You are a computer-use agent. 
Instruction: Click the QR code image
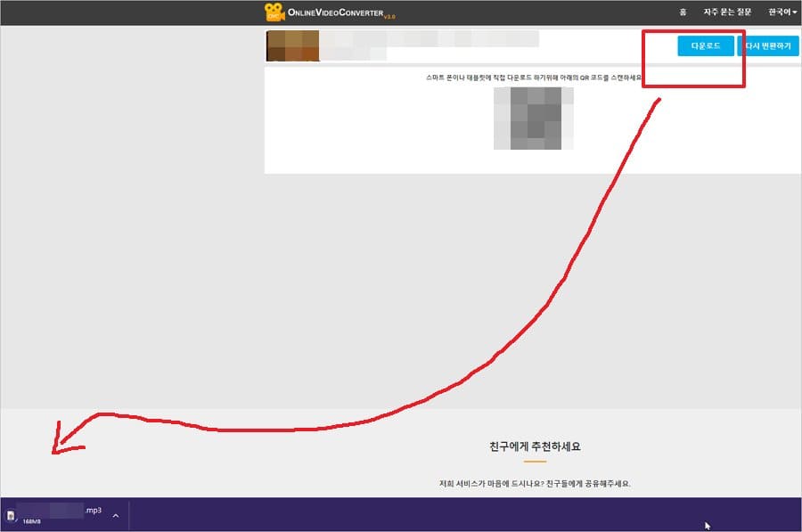point(534,118)
